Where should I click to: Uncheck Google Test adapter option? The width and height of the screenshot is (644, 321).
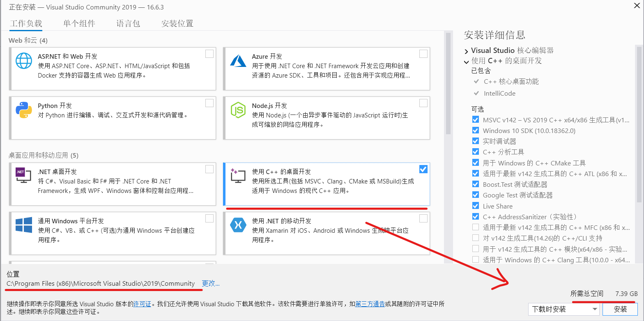[476, 195]
